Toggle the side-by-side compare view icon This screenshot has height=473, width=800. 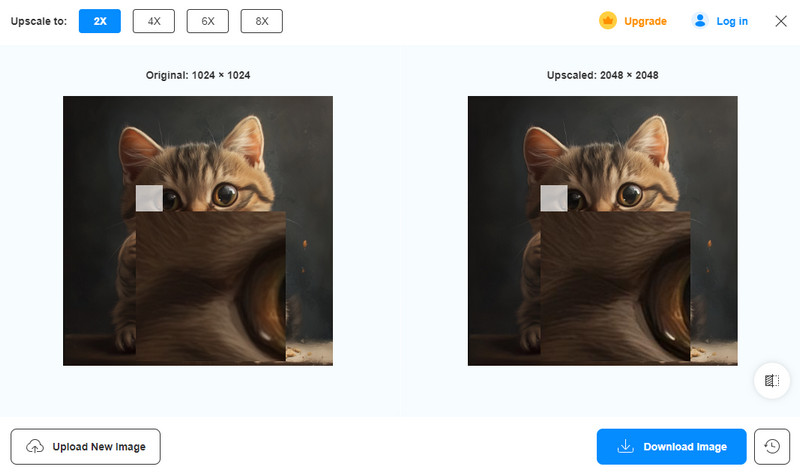(771, 381)
